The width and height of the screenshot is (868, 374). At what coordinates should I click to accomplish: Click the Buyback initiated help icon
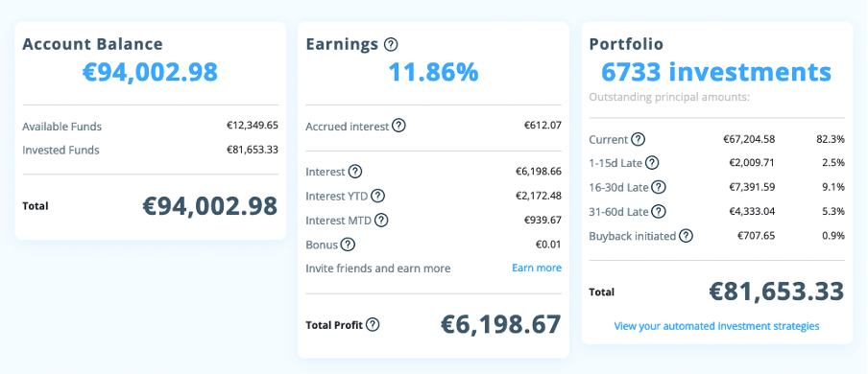[686, 236]
